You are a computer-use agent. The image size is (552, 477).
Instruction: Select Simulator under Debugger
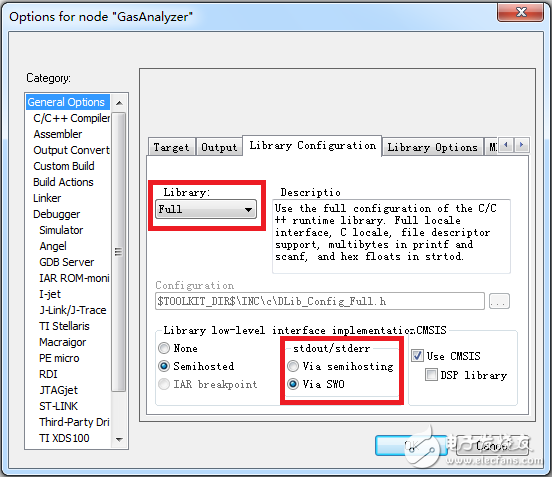click(61, 230)
